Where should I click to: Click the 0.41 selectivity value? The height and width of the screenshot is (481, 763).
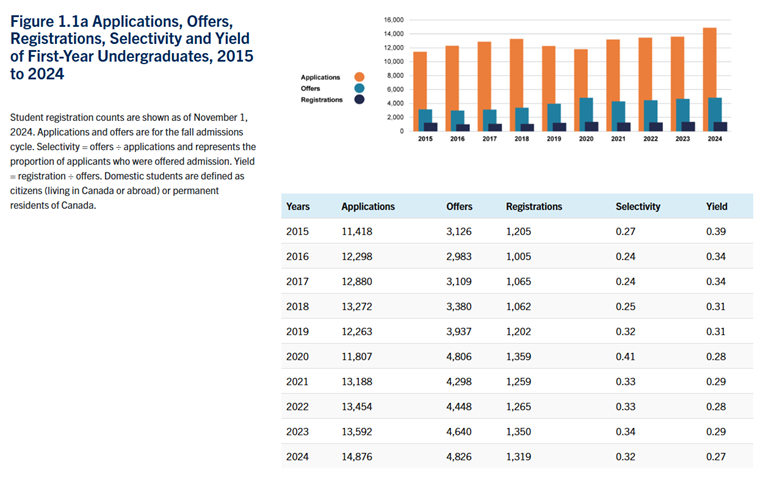coord(625,356)
